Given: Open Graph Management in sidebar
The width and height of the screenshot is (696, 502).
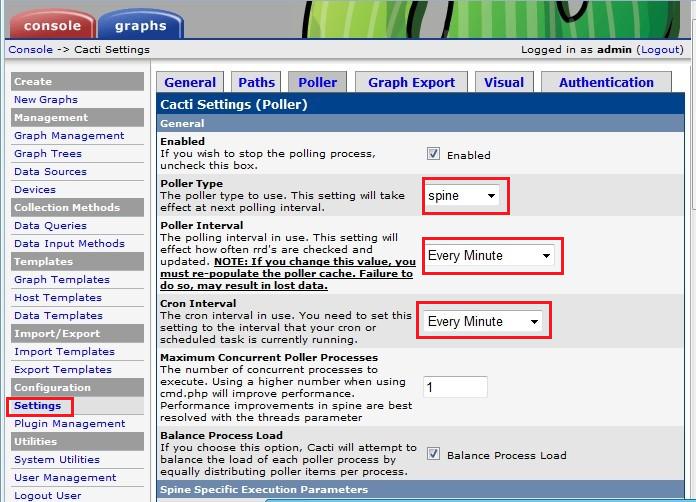Looking at the screenshot, I should pos(69,136).
